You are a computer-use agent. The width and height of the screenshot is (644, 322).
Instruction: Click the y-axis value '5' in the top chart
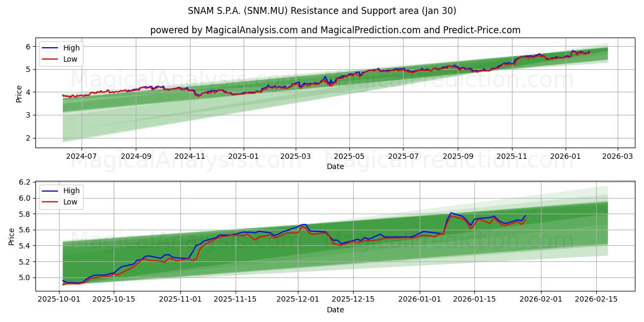coord(29,69)
